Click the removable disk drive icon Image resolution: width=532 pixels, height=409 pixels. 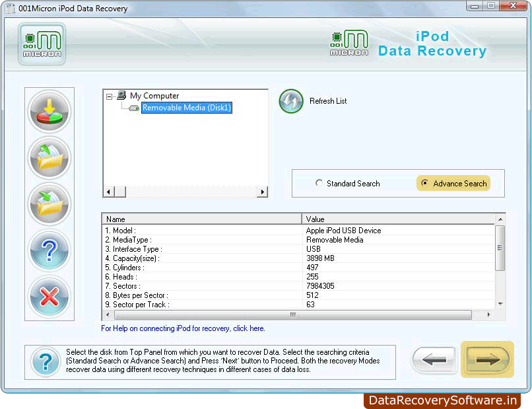pos(135,108)
